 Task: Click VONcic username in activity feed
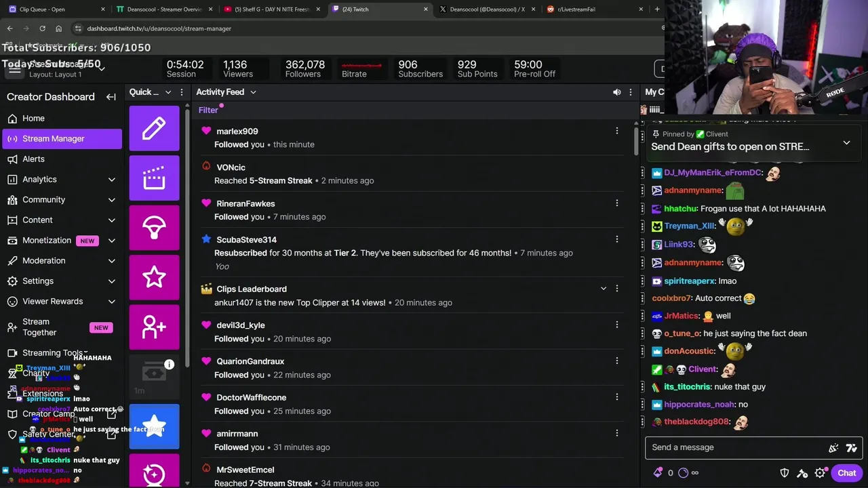[x=231, y=167]
